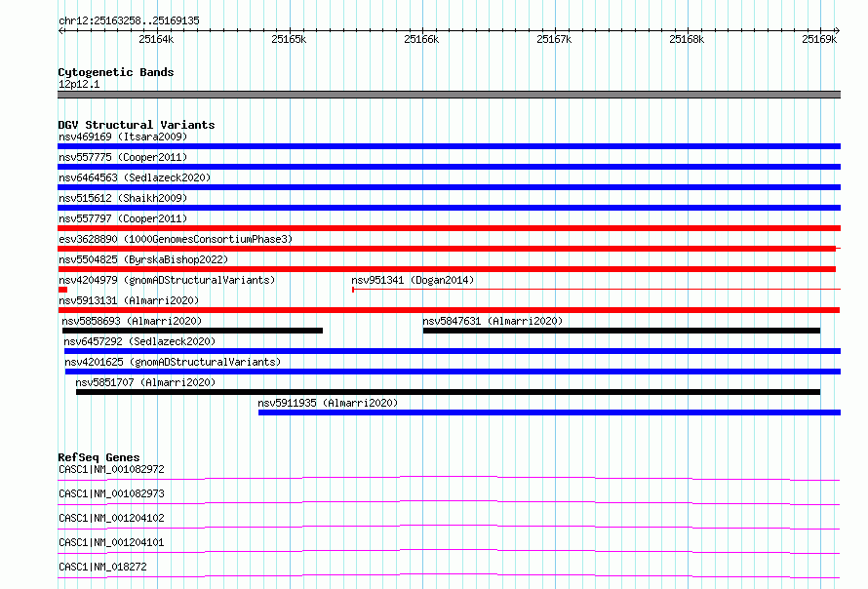Click the red bar under nsv5504825
Screen dimensions: 868x589
447,269
